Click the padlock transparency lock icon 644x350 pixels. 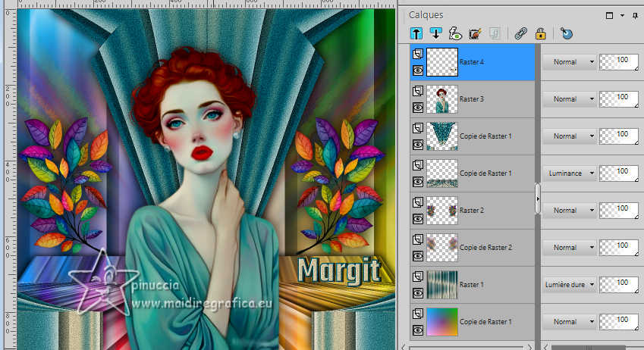(x=541, y=33)
